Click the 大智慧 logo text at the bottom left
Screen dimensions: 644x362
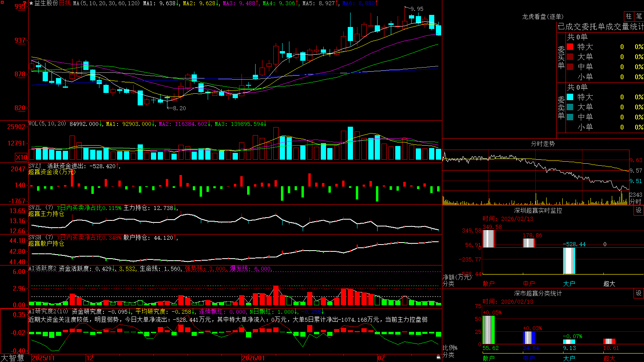tap(12, 358)
